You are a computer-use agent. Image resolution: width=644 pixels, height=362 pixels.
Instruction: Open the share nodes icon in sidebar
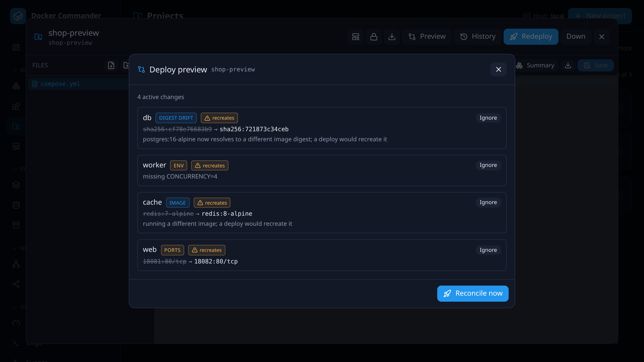16,284
